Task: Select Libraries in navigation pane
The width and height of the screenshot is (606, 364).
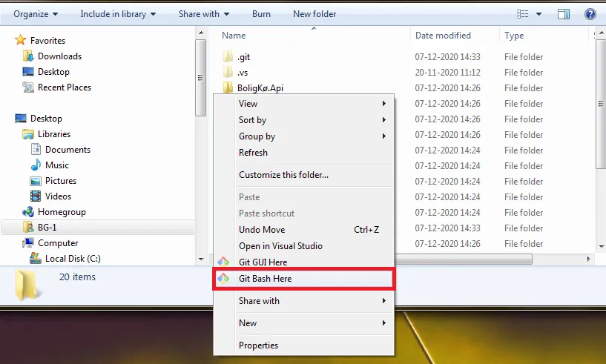Action: point(54,134)
